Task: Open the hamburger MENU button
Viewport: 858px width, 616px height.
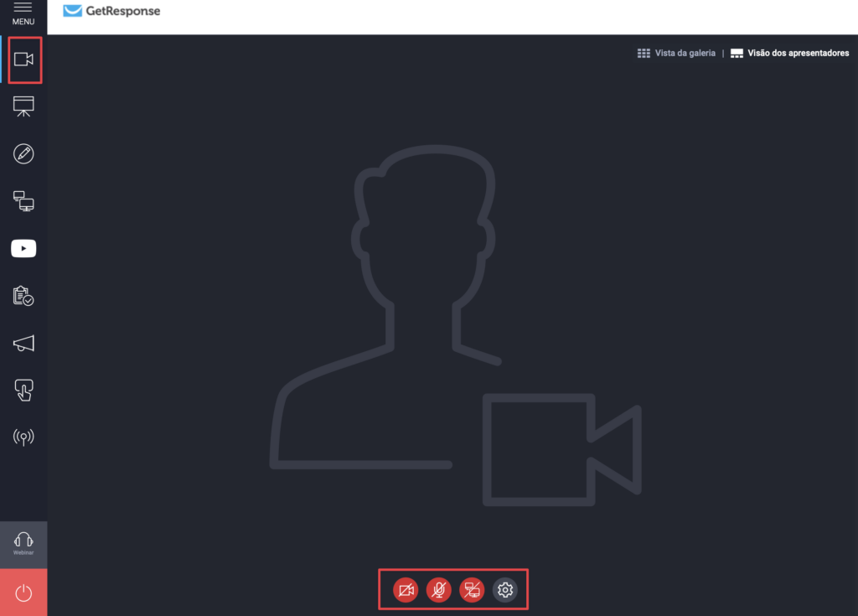Action: (23, 13)
